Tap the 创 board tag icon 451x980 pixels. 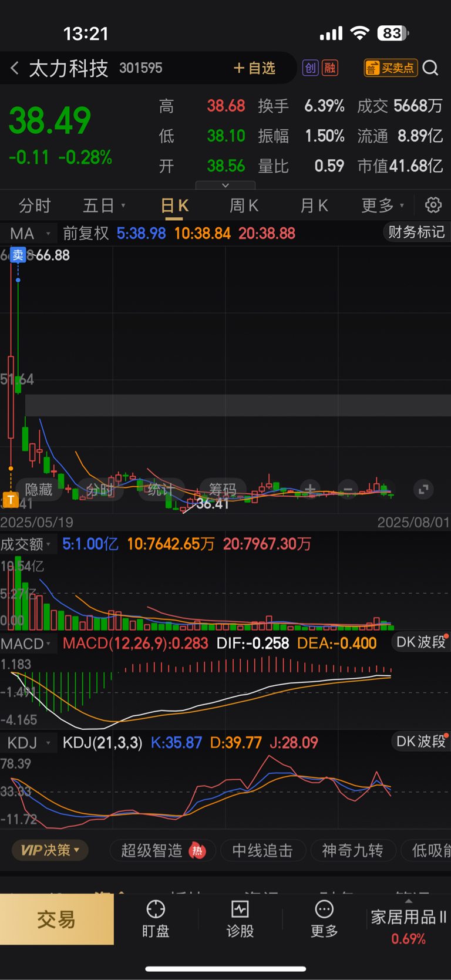pyautogui.click(x=310, y=68)
